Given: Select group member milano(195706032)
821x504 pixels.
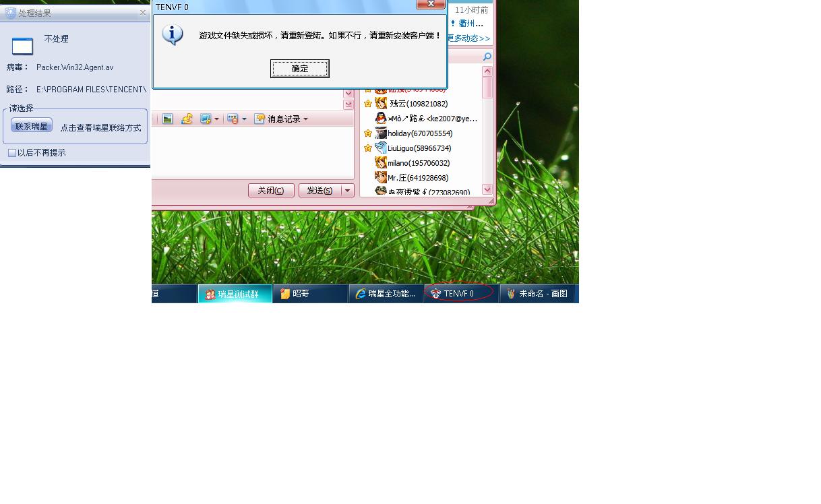Looking at the screenshot, I should click(419, 163).
